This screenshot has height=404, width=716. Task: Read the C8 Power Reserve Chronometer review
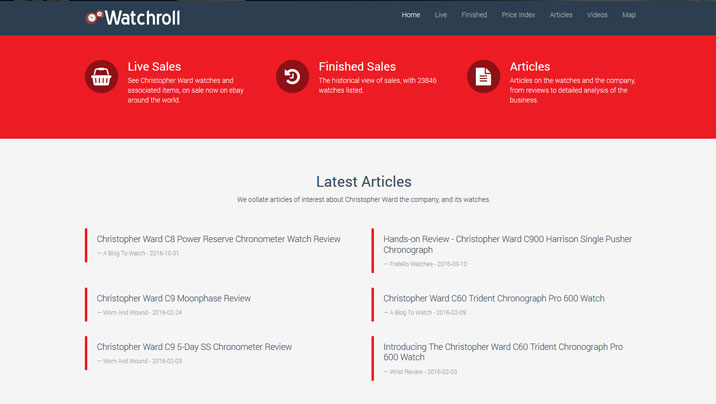point(218,239)
